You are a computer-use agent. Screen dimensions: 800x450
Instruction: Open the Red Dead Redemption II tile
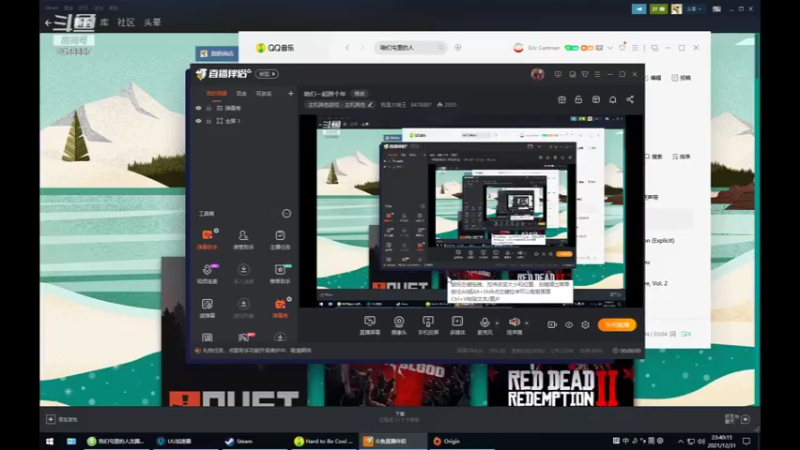[560, 385]
